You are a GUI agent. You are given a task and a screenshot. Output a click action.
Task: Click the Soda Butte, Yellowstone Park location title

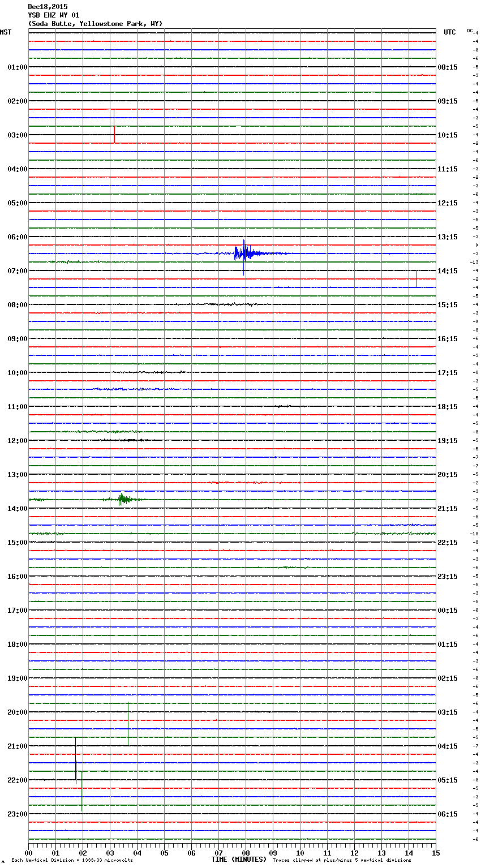point(95,24)
